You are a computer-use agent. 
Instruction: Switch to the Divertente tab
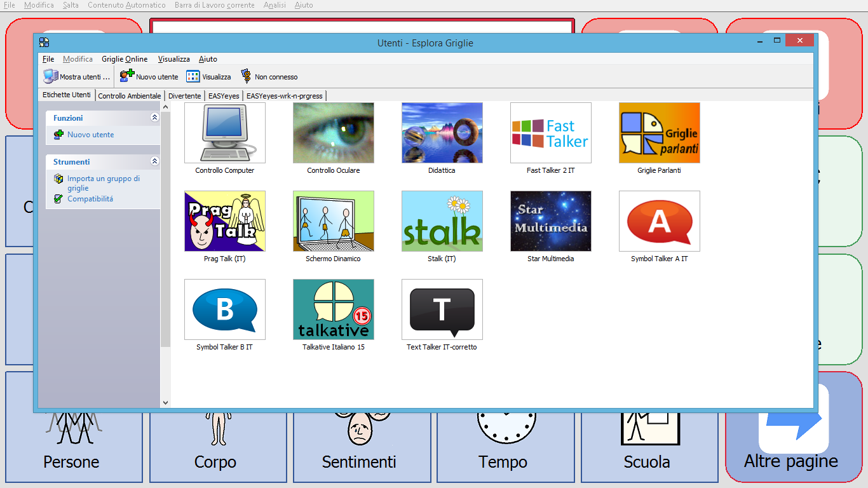(185, 96)
